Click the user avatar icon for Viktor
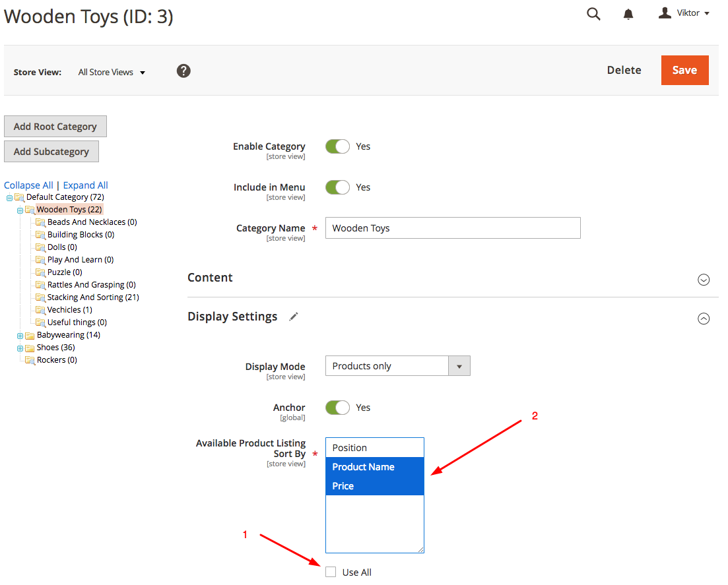This screenshot has height=585, width=728. pos(665,13)
